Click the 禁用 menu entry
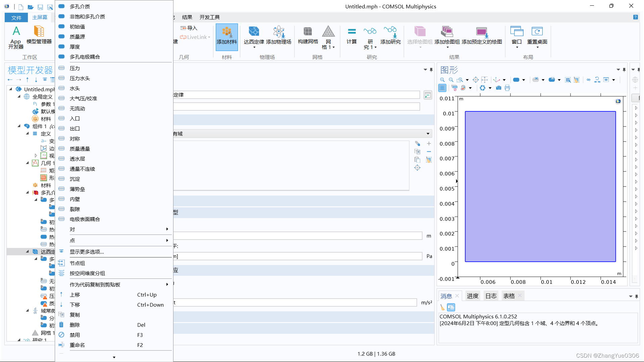Screen dimensions: 644x362 pyautogui.click(x=114, y=335)
